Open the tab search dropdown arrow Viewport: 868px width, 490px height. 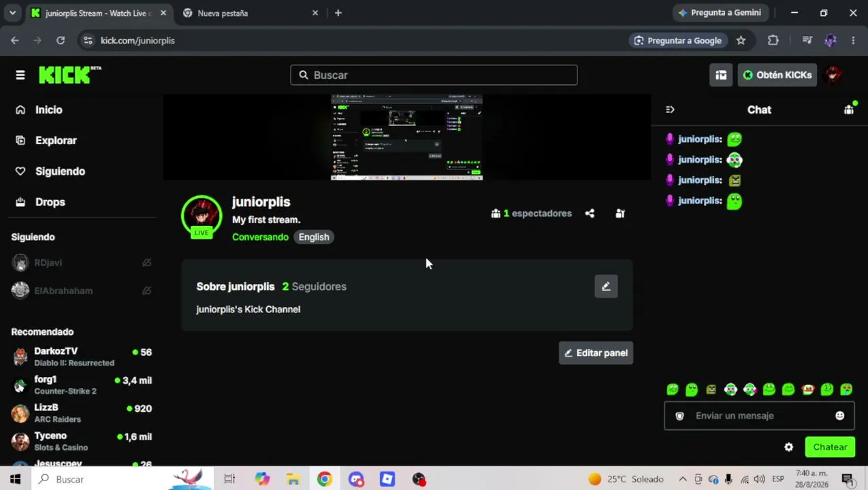click(12, 13)
